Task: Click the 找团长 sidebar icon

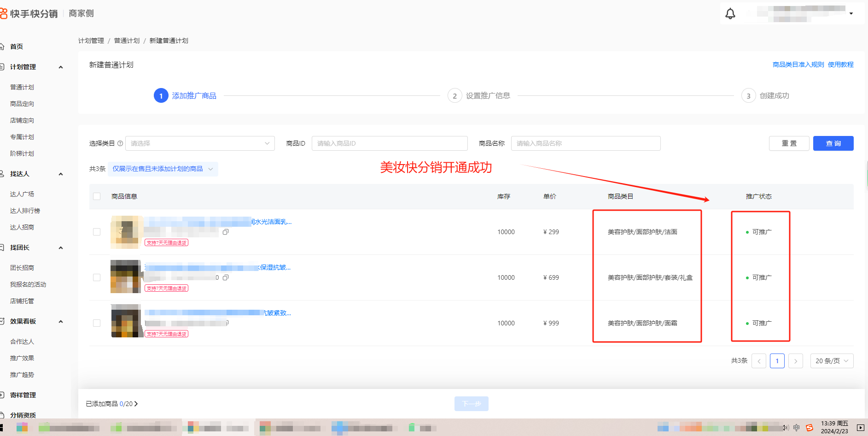Action: click(2, 247)
